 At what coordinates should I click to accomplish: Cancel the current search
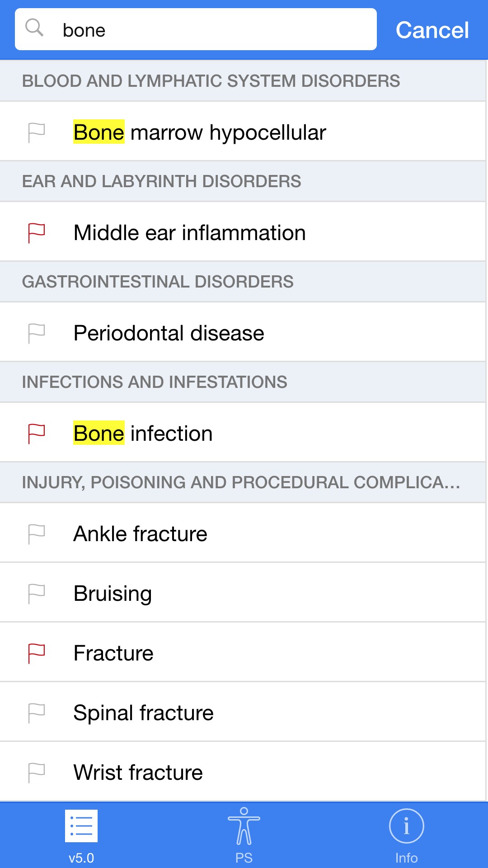pos(432,30)
